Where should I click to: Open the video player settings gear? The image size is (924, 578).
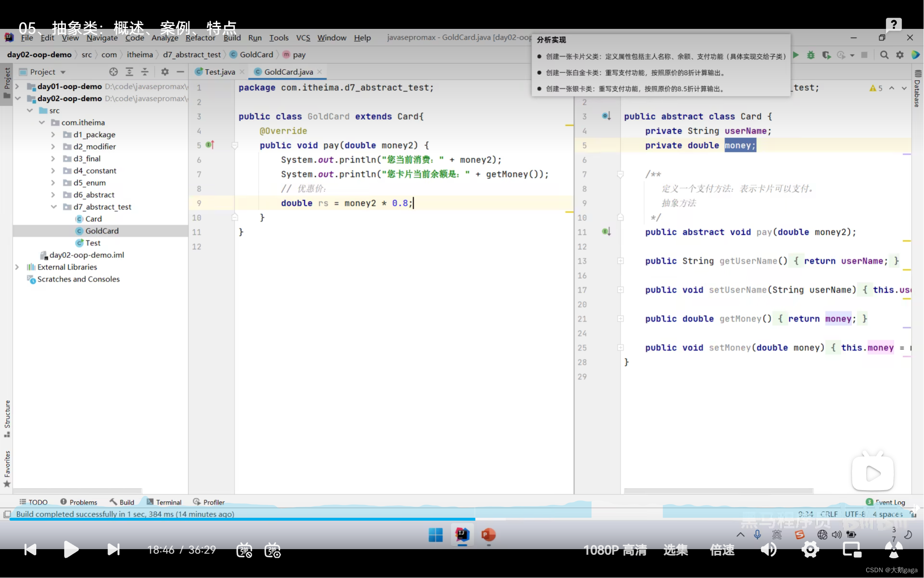point(810,550)
